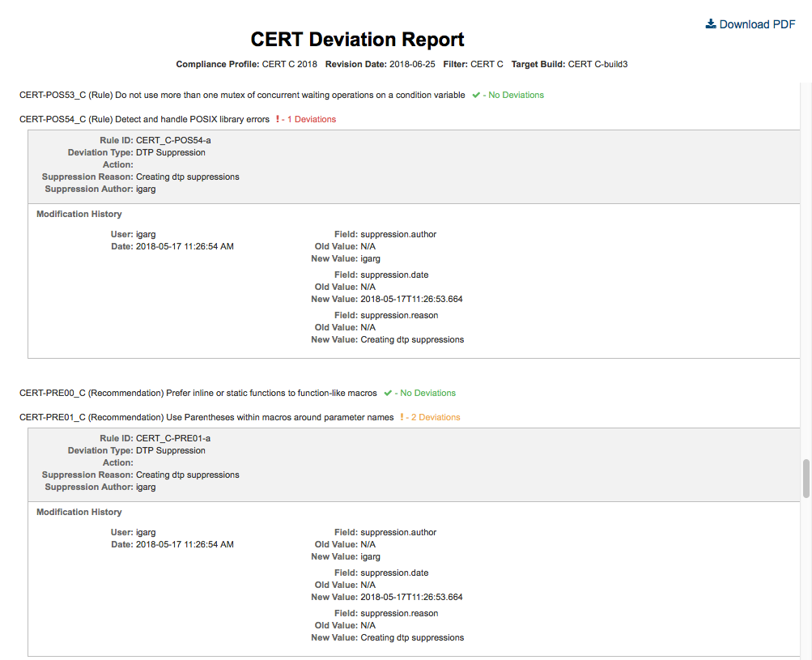Image resolution: width=812 pixels, height=660 pixels.
Task: Select the '2 Deviations' status text
Action: tap(436, 417)
